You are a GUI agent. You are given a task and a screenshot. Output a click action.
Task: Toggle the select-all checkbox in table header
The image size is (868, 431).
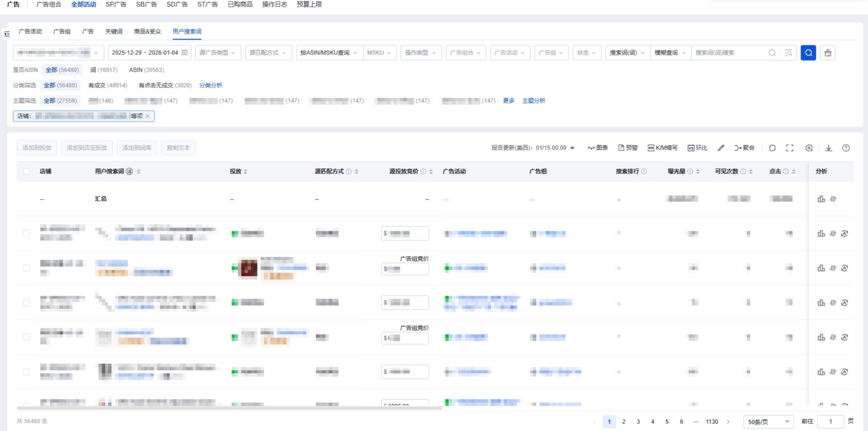26,172
